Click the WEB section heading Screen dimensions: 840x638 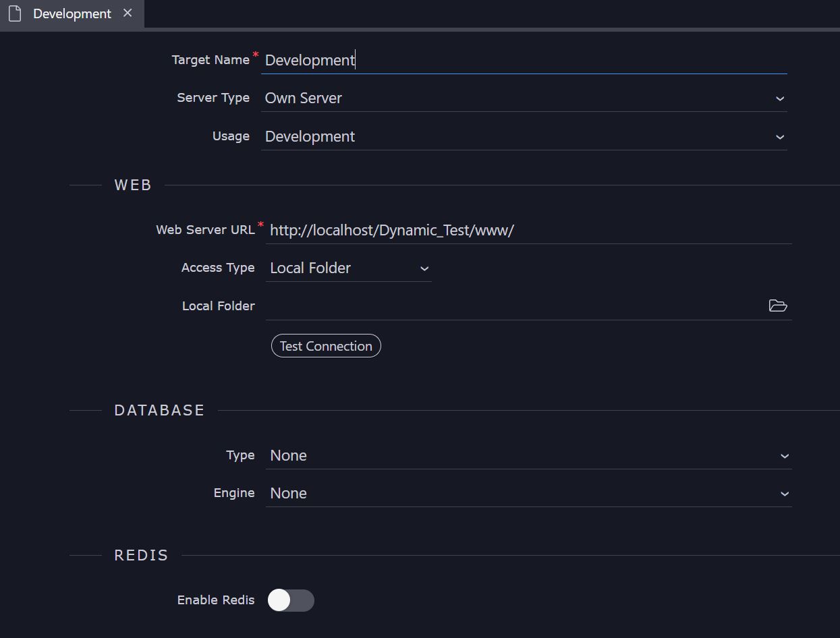click(x=133, y=185)
